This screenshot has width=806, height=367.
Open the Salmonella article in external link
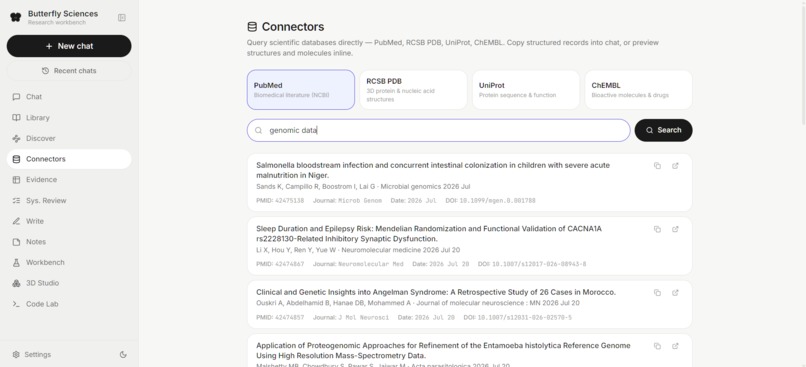point(675,166)
